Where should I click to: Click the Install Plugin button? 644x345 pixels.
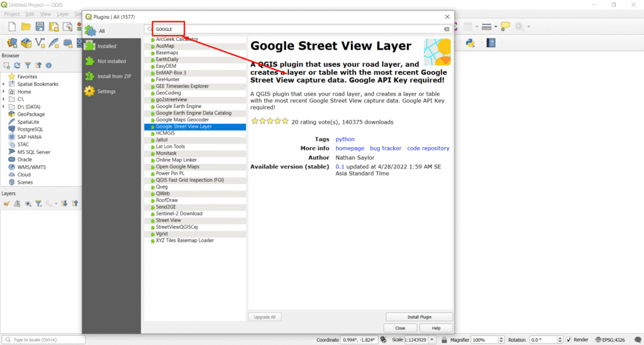[419, 317]
